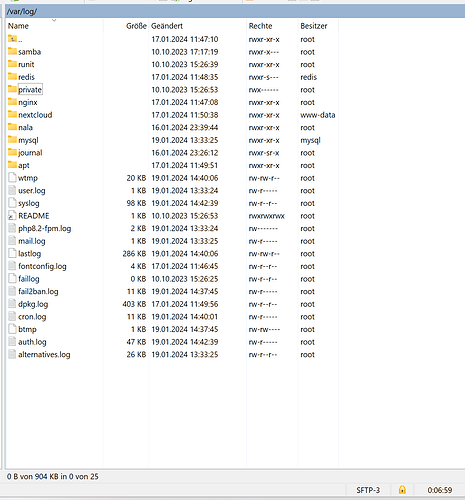Viewport: 465px width, 500px height.
Task: Select the php8.2-fpm.log file name
Action: pyautogui.click(x=45, y=228)
